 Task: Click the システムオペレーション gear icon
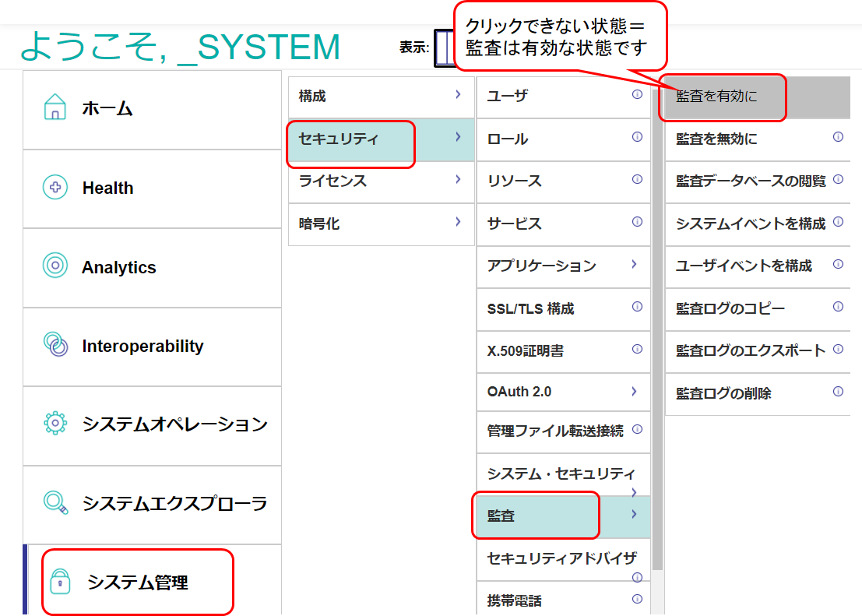pos(55,424)
